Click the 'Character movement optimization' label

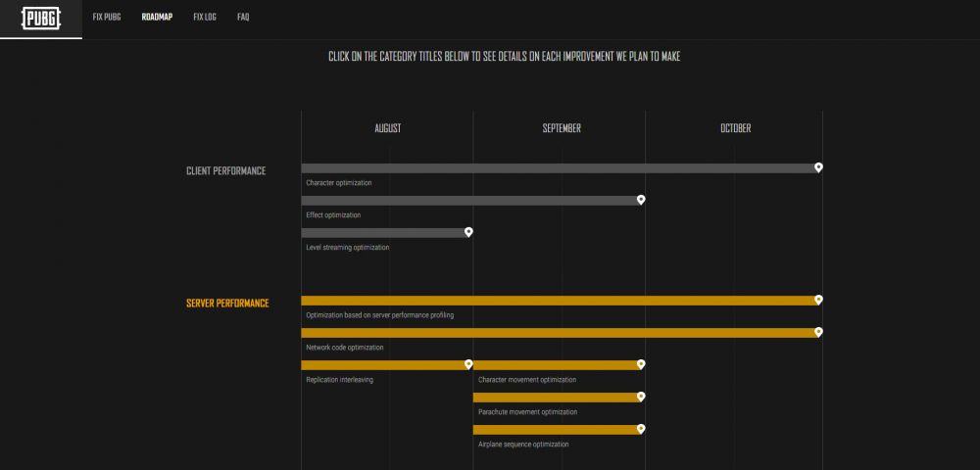point(527,380)
